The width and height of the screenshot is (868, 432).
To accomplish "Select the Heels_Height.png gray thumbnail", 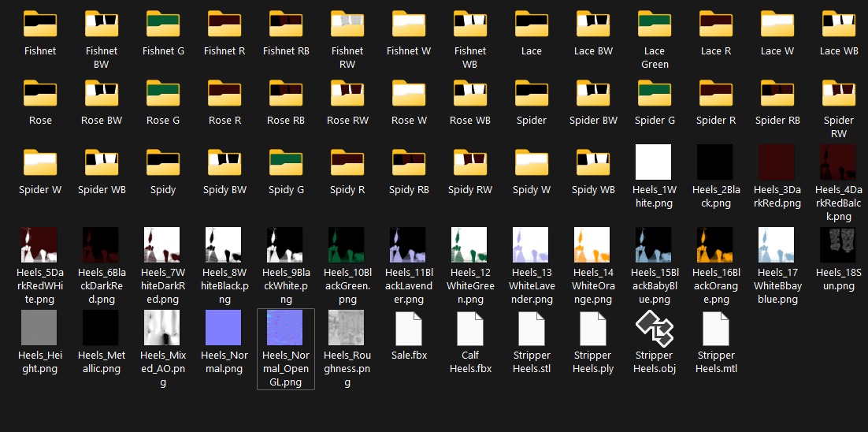I will pyautogui.click(x=40, y=328).
